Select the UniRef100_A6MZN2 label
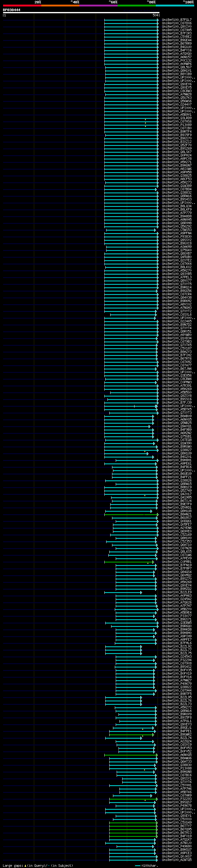Image resolution: width=197 pixels, height=868 pixels. 177,433
